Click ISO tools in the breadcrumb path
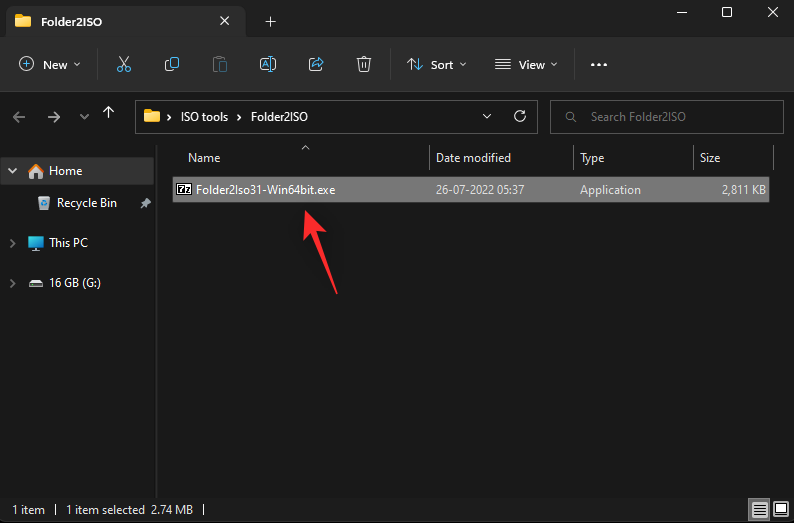 (205, 117)
